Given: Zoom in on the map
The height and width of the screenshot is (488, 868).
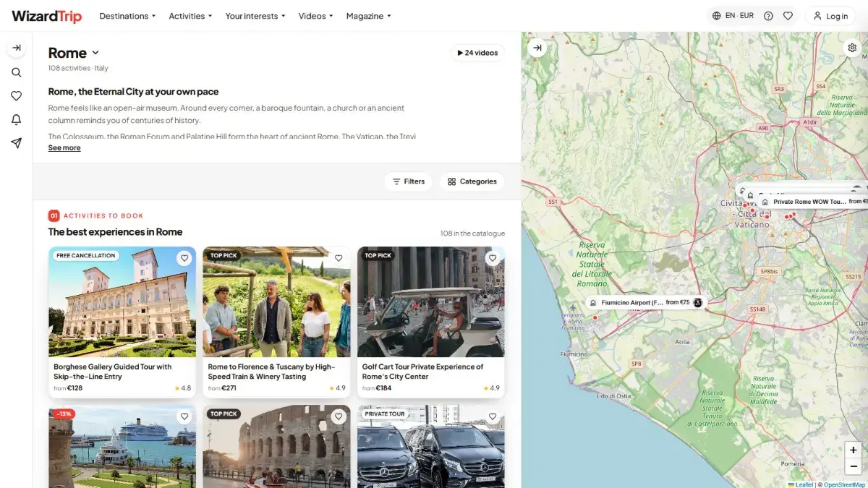Looking at the screenshot, I should coord(854,450).
